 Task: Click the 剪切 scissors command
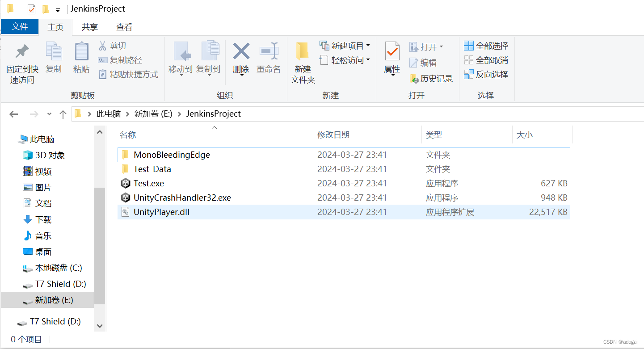pyautogui.click(x=112, y=46)
